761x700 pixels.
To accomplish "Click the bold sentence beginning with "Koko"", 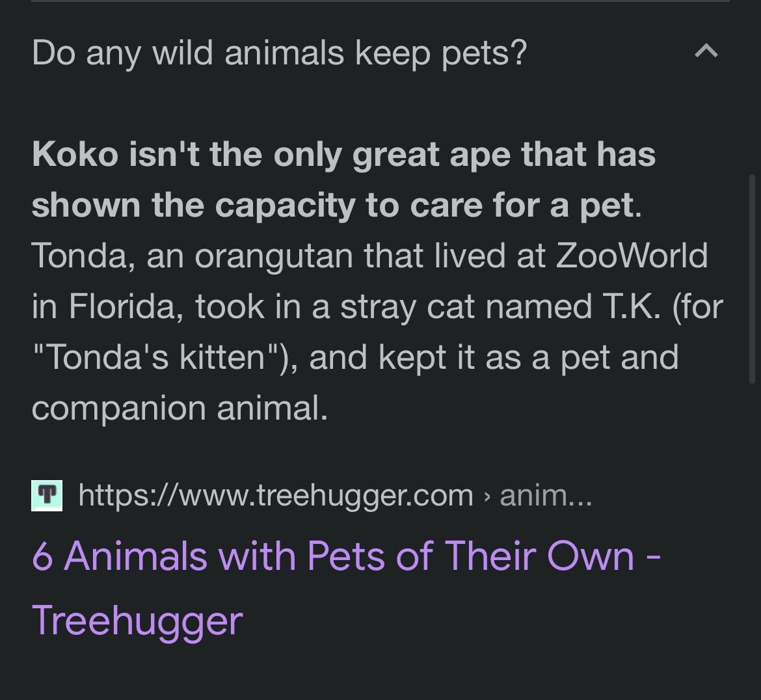I will tap(343, 180).
